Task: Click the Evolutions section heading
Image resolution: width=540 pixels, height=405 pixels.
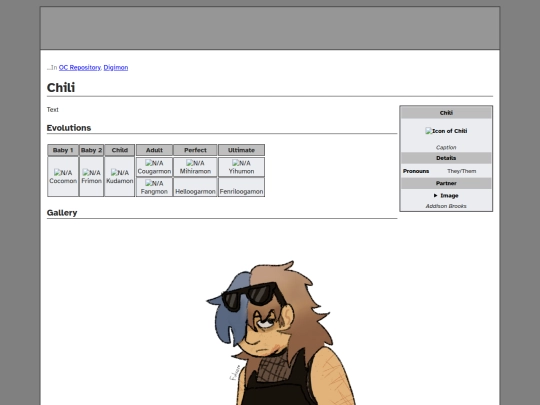Action: coord(69,128)
